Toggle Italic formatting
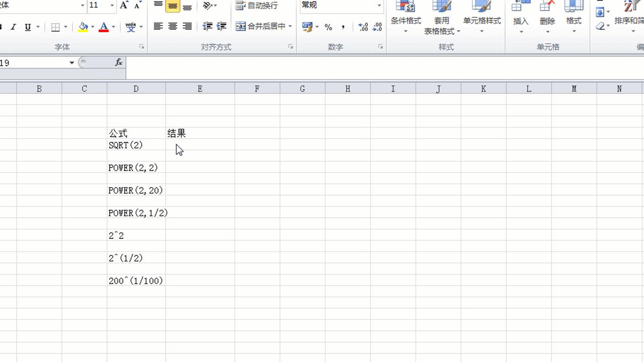This screenshot has height=362, width=644. 14,27
